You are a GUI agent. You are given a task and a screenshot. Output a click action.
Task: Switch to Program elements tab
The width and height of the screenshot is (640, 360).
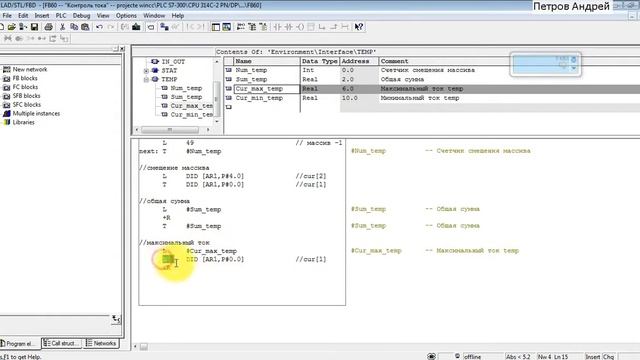[x=19, y=344]
